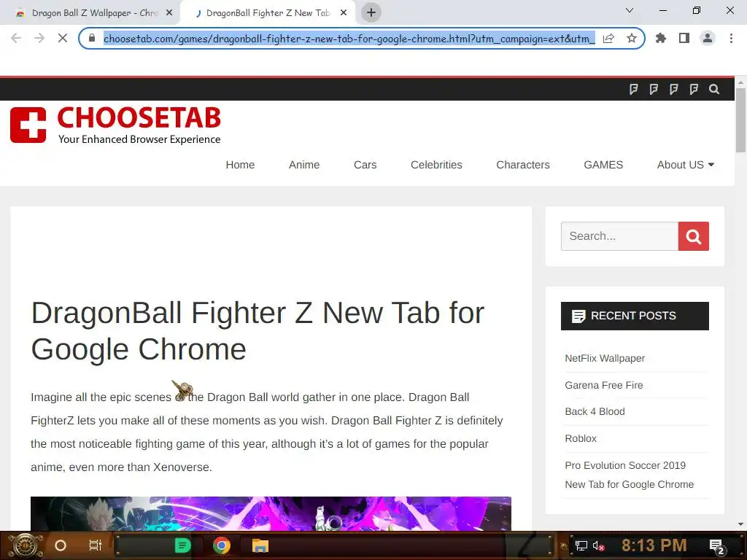This screenshot has height=560, width=747.
Task: Click the RECENT POSTS header
Action: pos(635,316)
